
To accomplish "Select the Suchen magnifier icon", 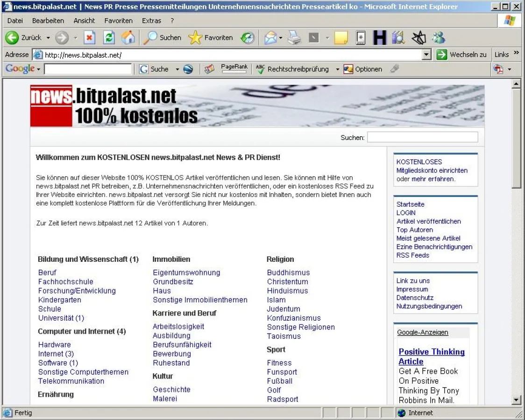I will [150, 38].
